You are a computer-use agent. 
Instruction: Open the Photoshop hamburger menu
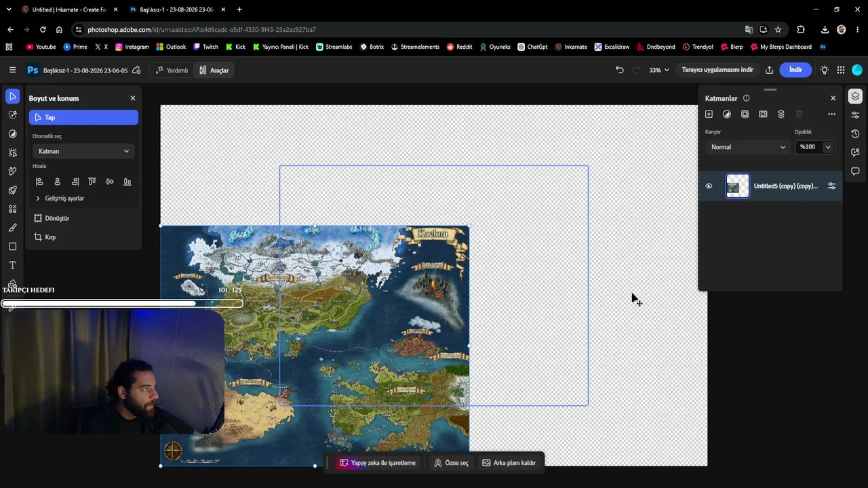pos(12,70)
